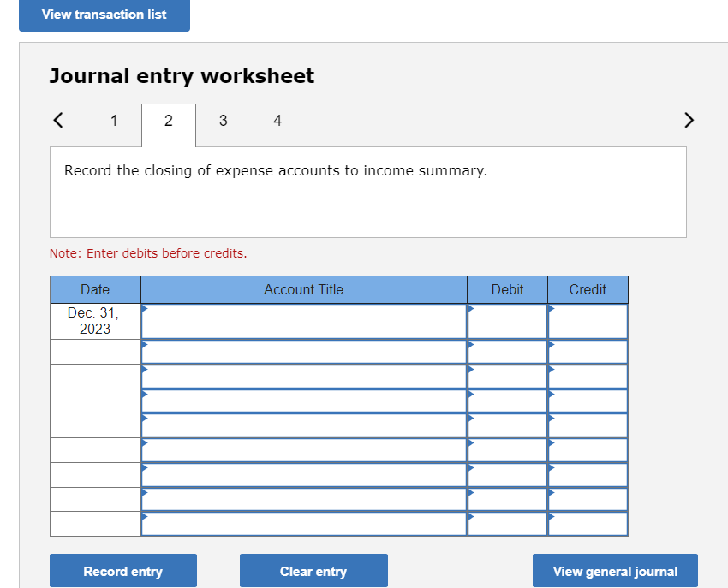Click the Record entry button
728x588 pixels.
[123, 571]
